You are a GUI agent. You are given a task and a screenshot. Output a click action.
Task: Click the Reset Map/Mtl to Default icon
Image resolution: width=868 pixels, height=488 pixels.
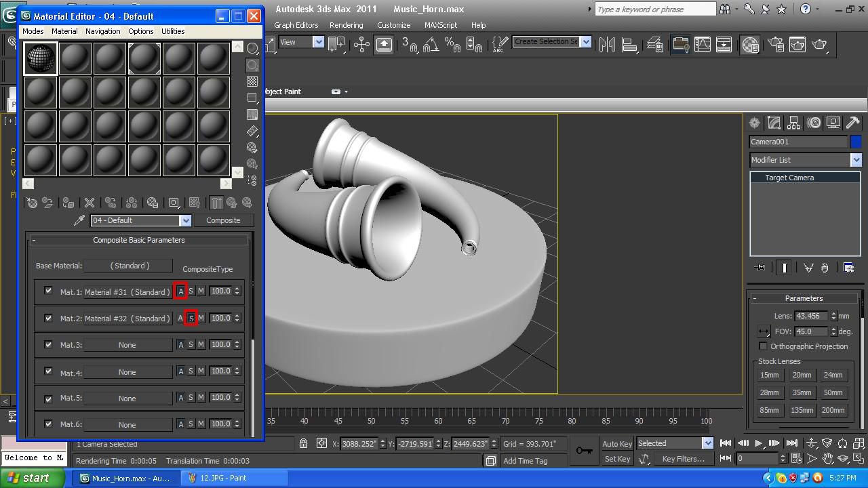[89, 203]
